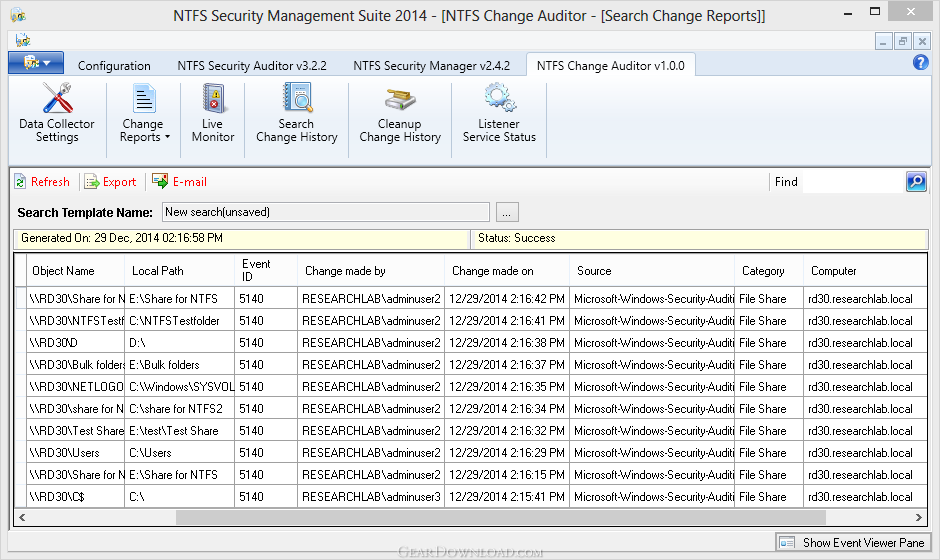Select the C:\share for NTFS2 cell
Screen dimensions: 940x560
(180, 409)
